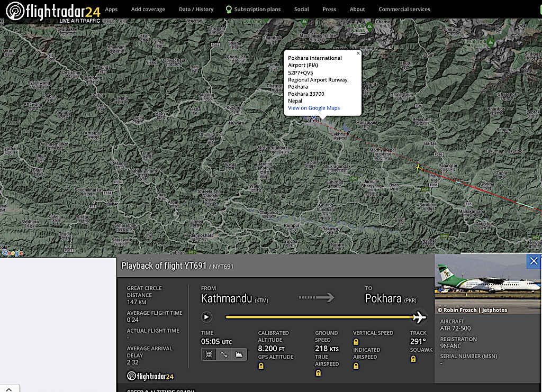Click the Google logo on the map

click(x=13, y=253)
